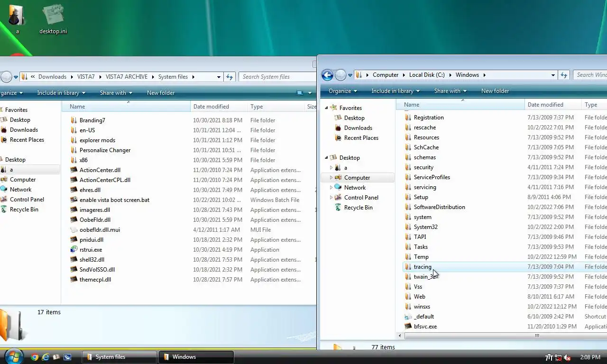Viewport: 607px width, 364px height.
Task: Click the taskbar clock 2:08 PM
Action: tap(590, 357)
